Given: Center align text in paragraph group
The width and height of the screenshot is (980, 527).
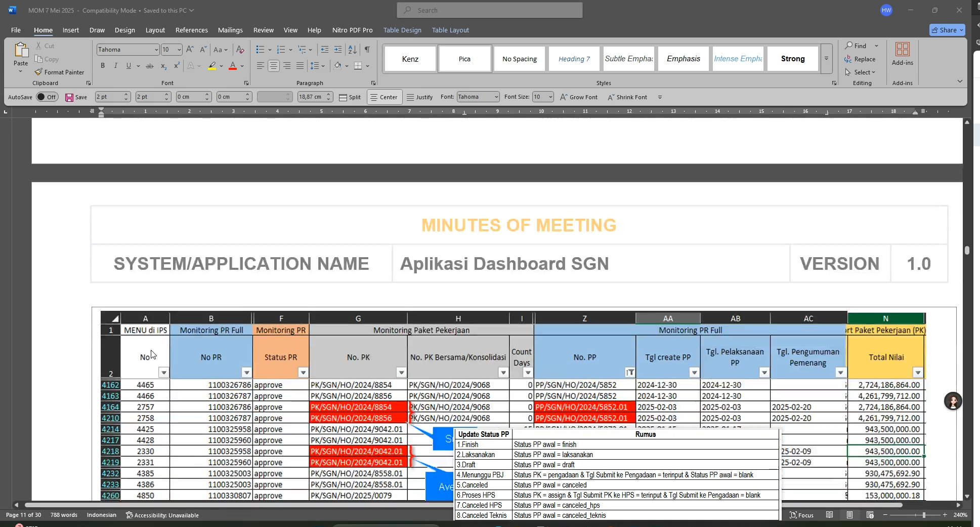Looking at the screenshot, I should pos(274,66).
